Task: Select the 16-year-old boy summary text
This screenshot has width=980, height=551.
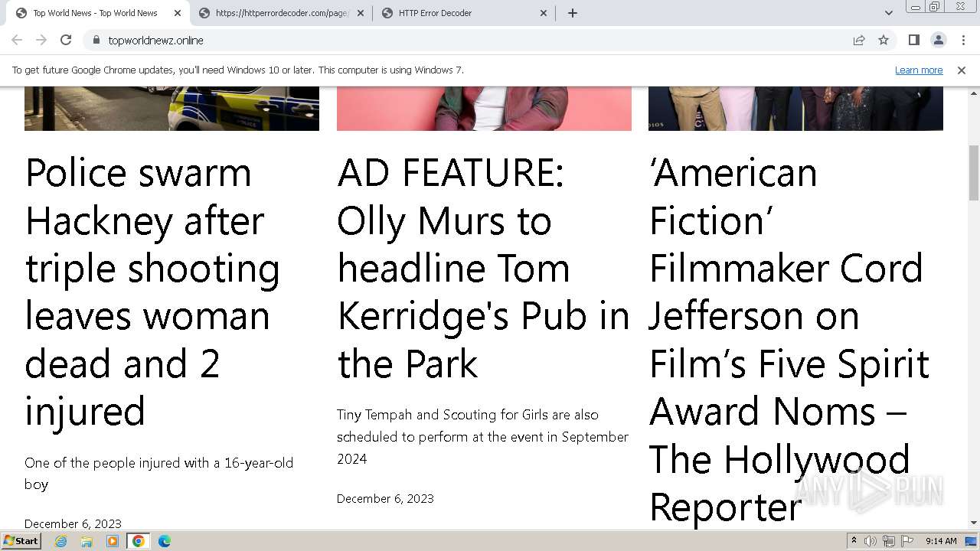Action: click(x=158, y=474)
